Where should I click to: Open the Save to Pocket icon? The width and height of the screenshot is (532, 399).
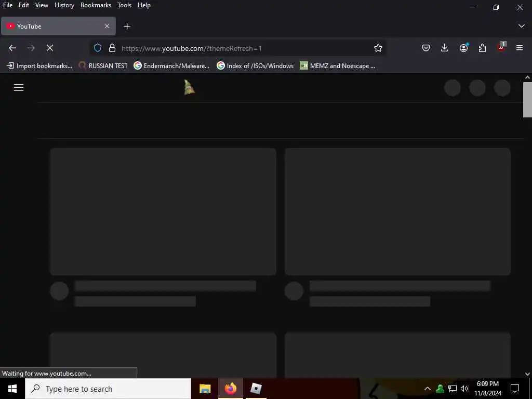[426, 48]
